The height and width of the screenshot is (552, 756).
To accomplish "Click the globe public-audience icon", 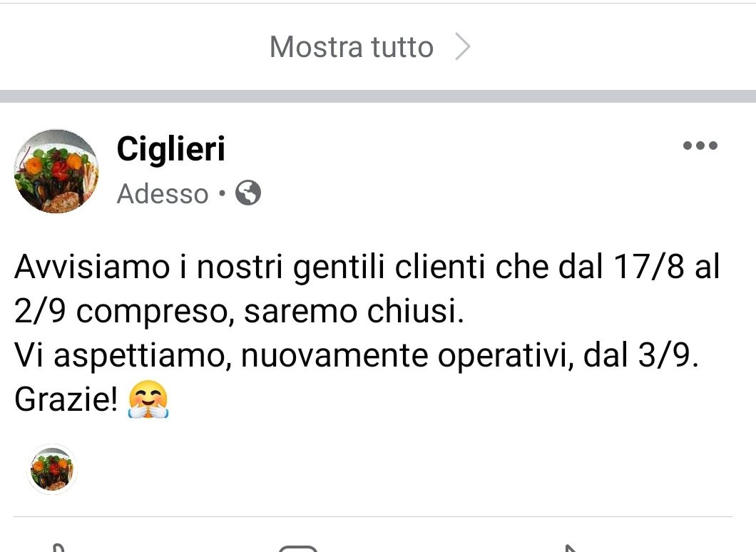I will (x=247, y=193).
